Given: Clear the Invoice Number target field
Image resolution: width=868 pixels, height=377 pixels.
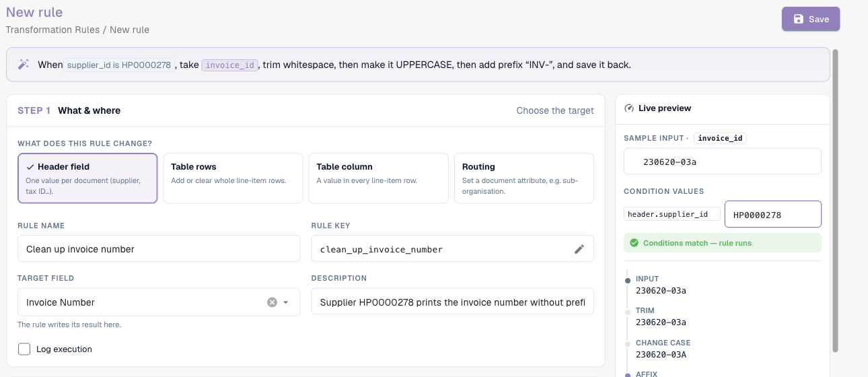Looking at the screenshot, I should point(272,302).
